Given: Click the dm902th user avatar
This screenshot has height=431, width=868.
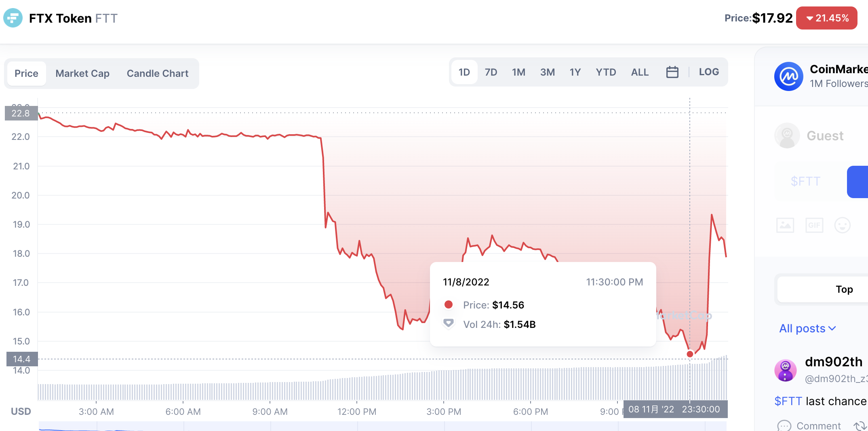Looking at the screenshot, I should (x=785, y=370).
